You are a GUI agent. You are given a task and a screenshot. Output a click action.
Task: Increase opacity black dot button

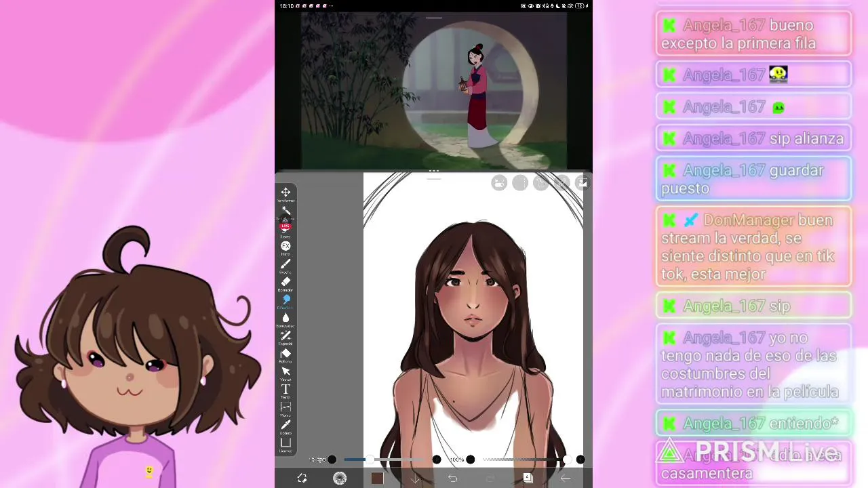580,460
